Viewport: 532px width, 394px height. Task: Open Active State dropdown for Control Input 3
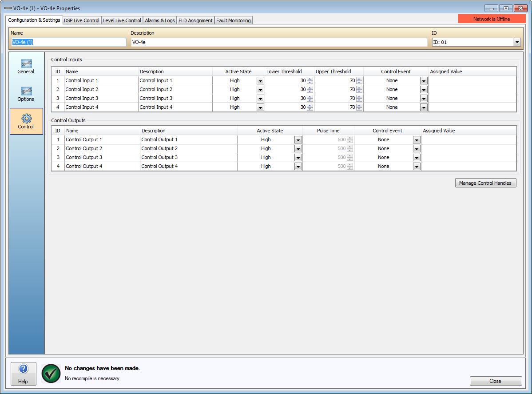(260, 99)
